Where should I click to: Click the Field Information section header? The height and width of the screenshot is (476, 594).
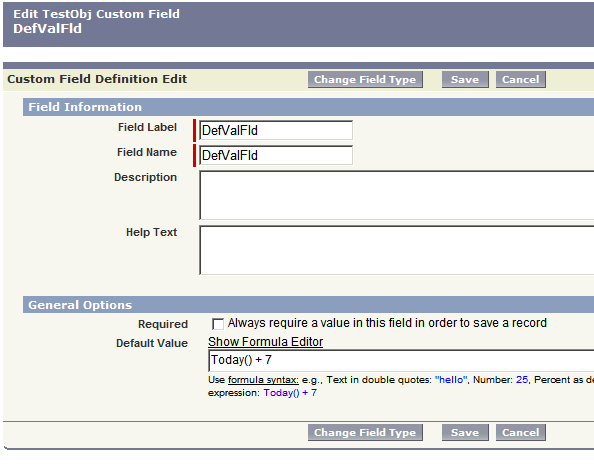coord(308,107)
